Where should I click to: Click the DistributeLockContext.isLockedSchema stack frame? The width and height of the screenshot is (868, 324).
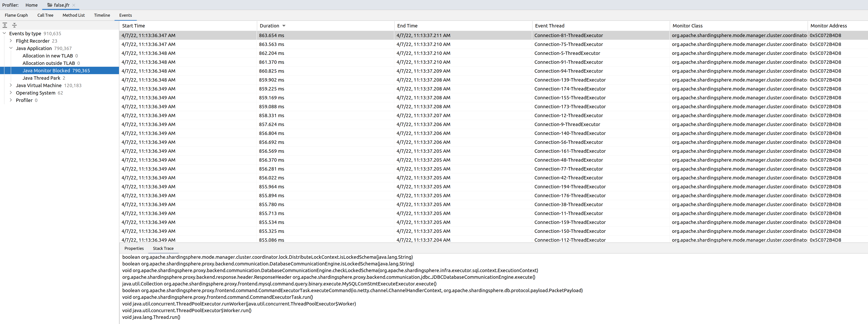tap(268, 257)
